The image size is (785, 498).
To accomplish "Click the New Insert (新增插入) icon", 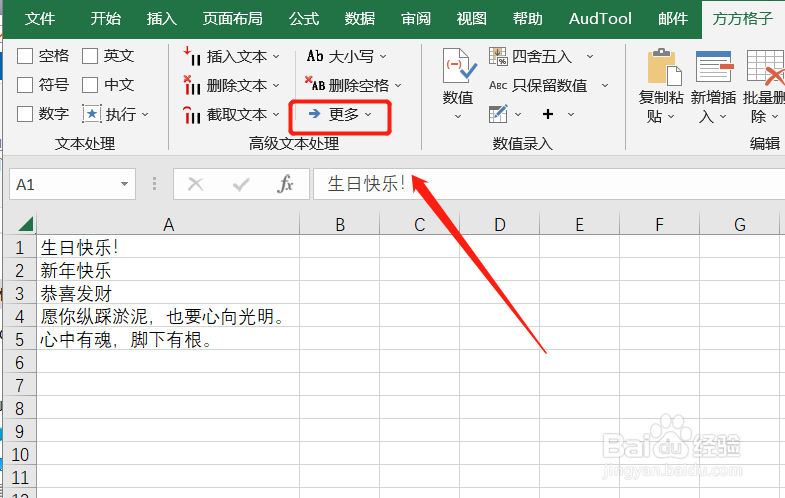I will (714, 67).
